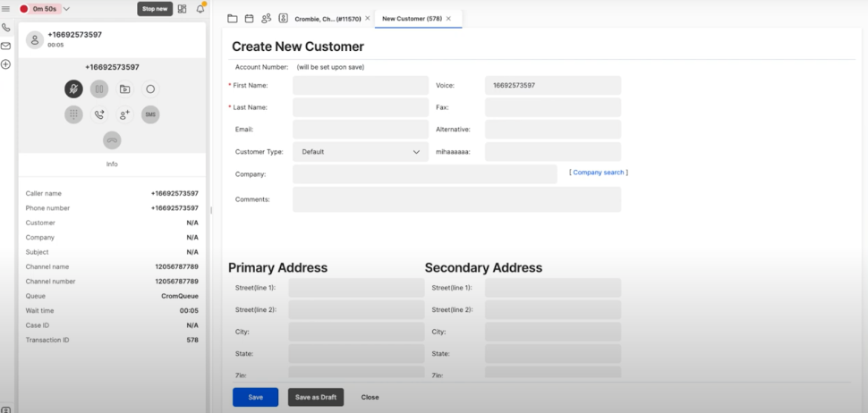
Task: Switch to the Crombie (#11570) tab
Action: tap(328, 18)
